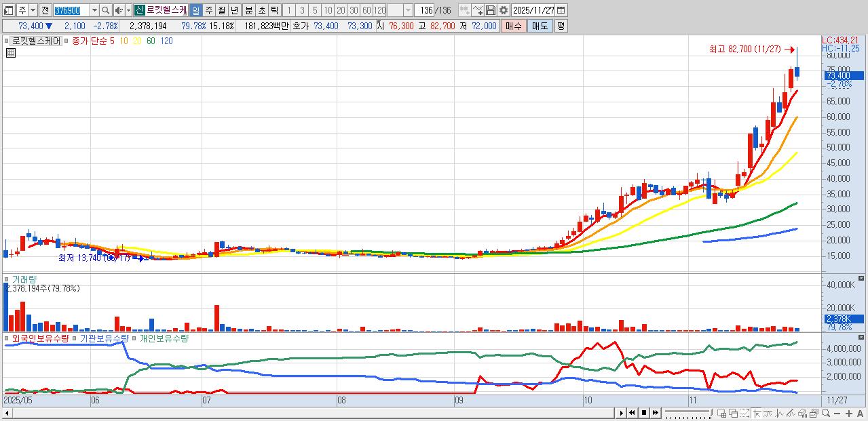Select the 120 interval button
The image size is (868, 421).
(379, 10)
